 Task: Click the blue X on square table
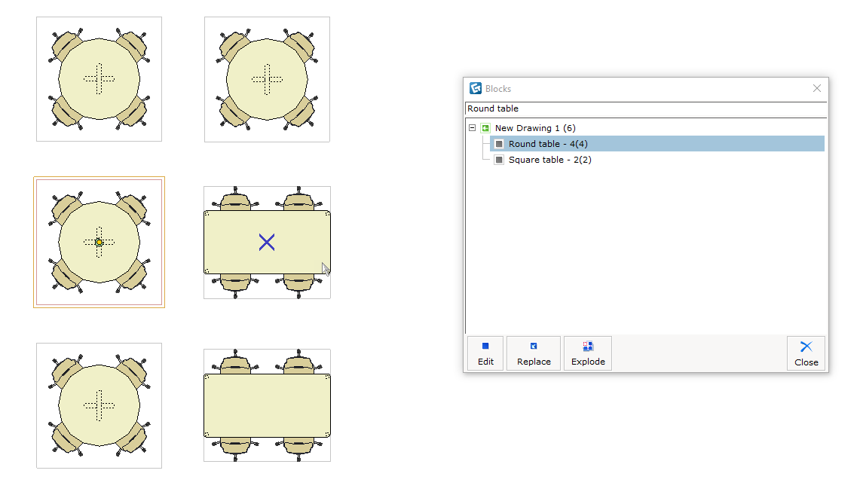pyautogui.click(x=267, y=243)
